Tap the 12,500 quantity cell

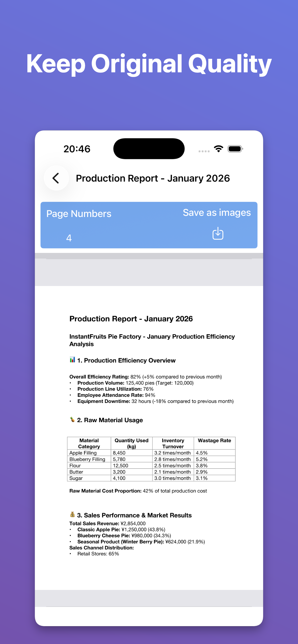click(x=132, y=465)
